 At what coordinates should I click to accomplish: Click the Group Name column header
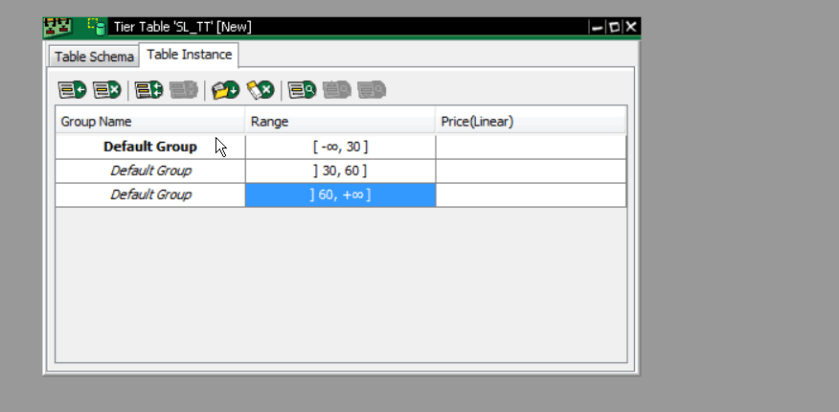coord(150,121)
